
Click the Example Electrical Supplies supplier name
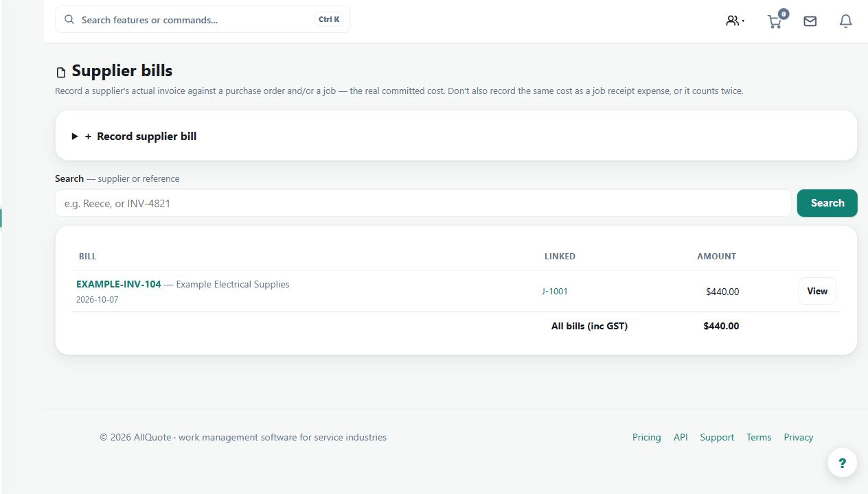(233, 284)
